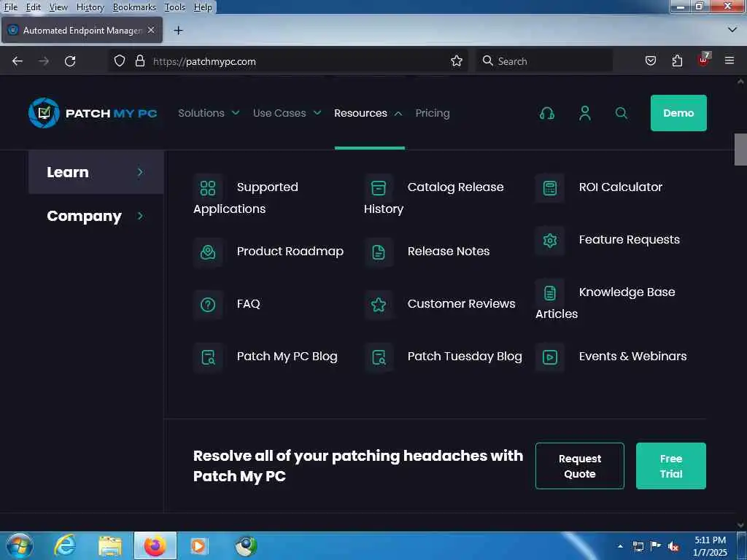Click the FAQ question mark icon

click(208, 304)
